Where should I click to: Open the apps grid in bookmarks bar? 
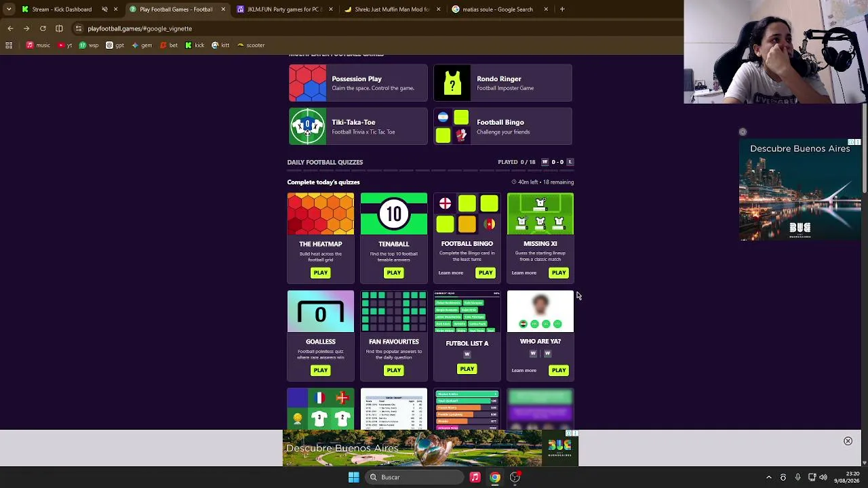click(9, 45)
